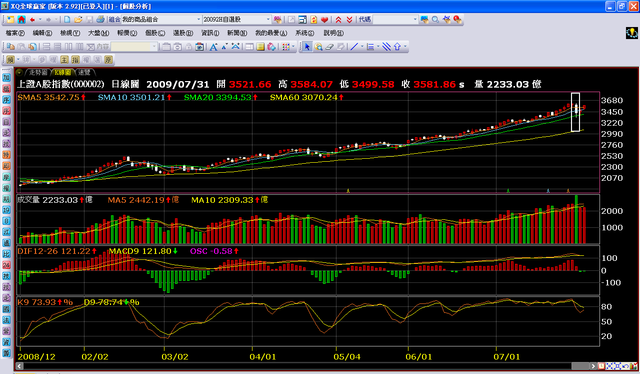Click the magnifier search icon in top toolbar
This screenshot has height=374, width=640.
pyautogui.click(x=436, y=19)
